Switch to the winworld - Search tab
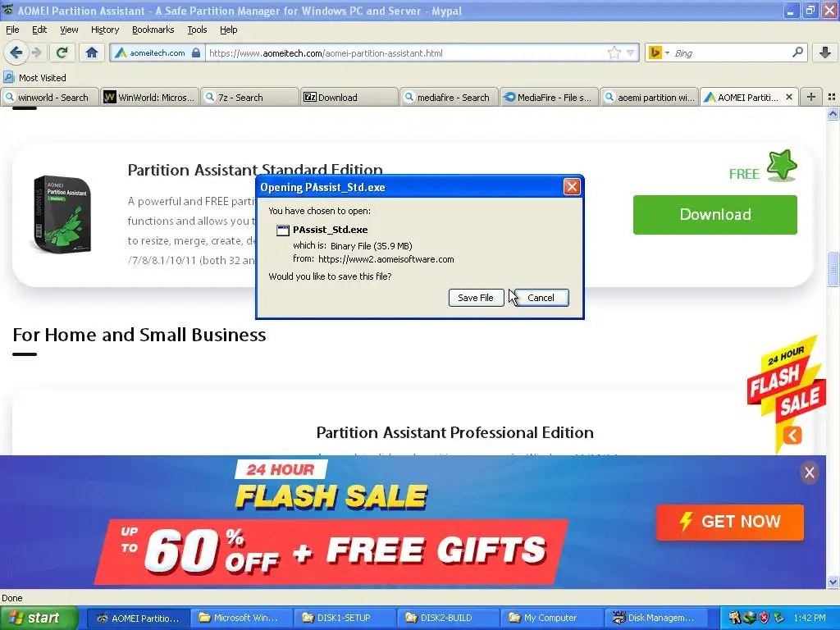Viewport: 840px width, 630px height. pyautogui.click(x=50, y=97)
